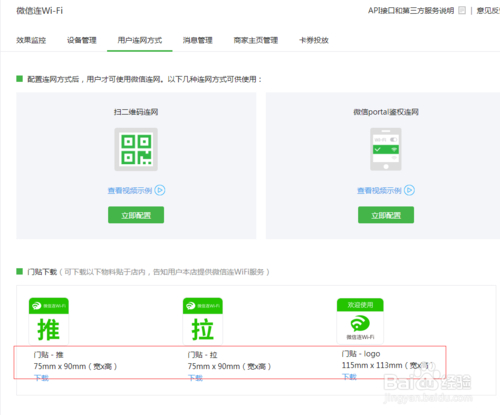The image size is (500, 415).
Task: Click the 微信连Wi-Fi page title
Action: point(40,11)
